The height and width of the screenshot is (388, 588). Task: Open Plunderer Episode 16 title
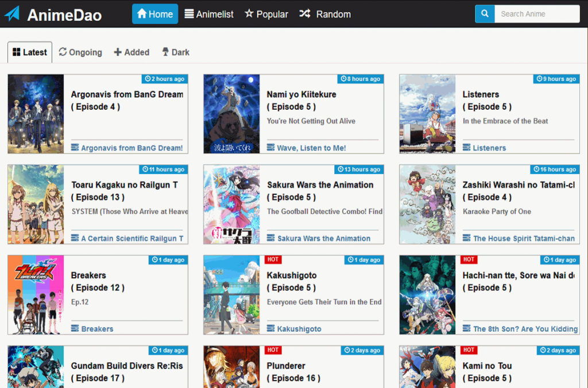click(x=293, y=372)
